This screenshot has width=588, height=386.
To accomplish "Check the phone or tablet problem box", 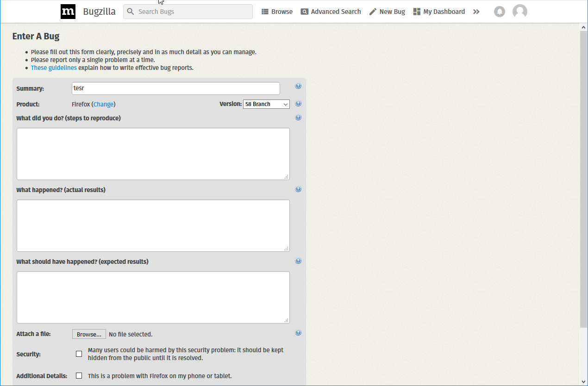I will 79,376.
